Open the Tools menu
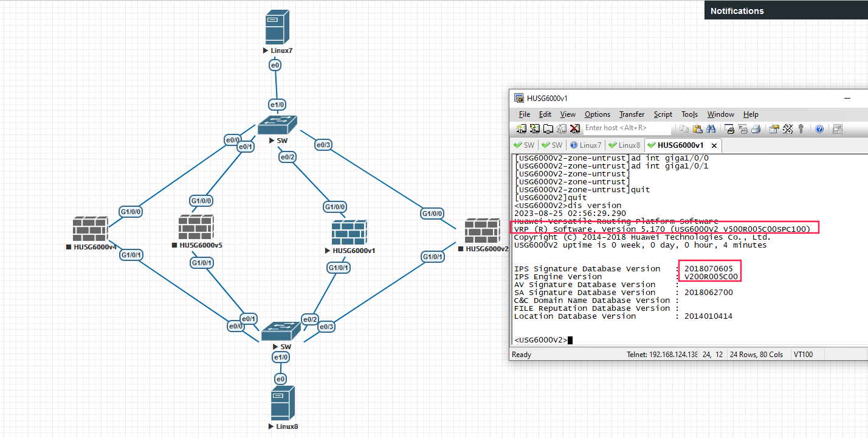This screenshot has width=868, height=438. click(x=689, y=114)
